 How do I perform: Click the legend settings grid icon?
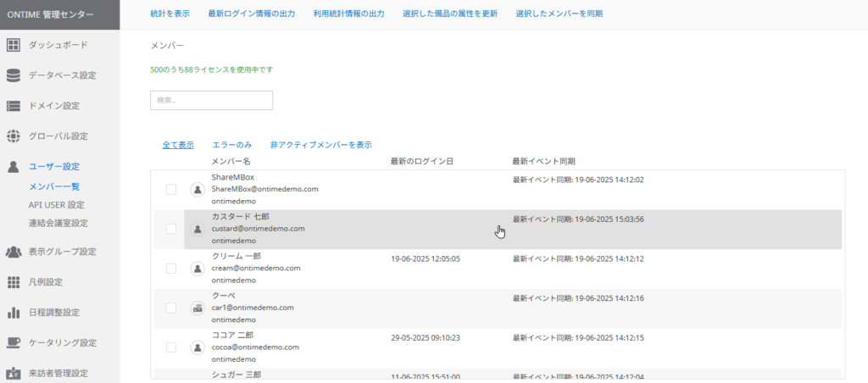pyautogui.click(x=14, y=282)
